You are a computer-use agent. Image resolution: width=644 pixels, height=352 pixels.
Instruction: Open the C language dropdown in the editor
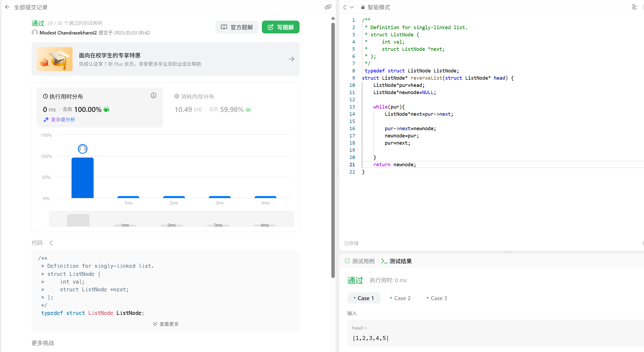tap(348, 7)
